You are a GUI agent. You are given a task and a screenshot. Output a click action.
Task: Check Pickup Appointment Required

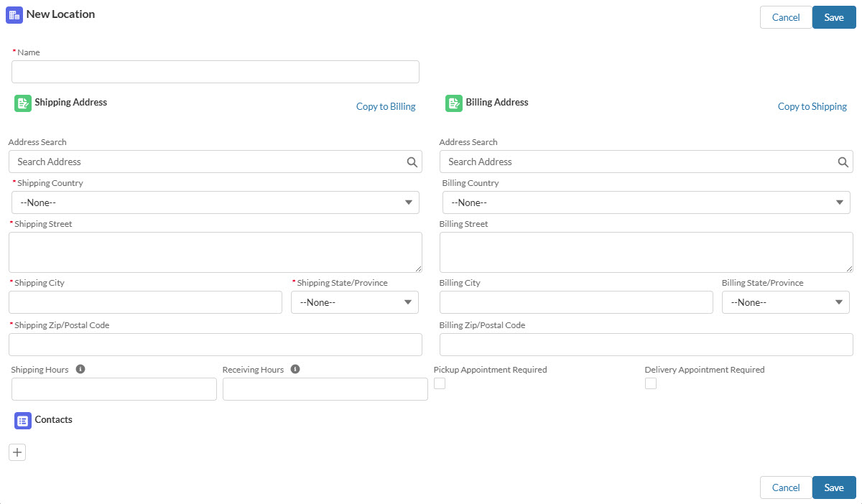pyautogui.click(x=440, y=383)
